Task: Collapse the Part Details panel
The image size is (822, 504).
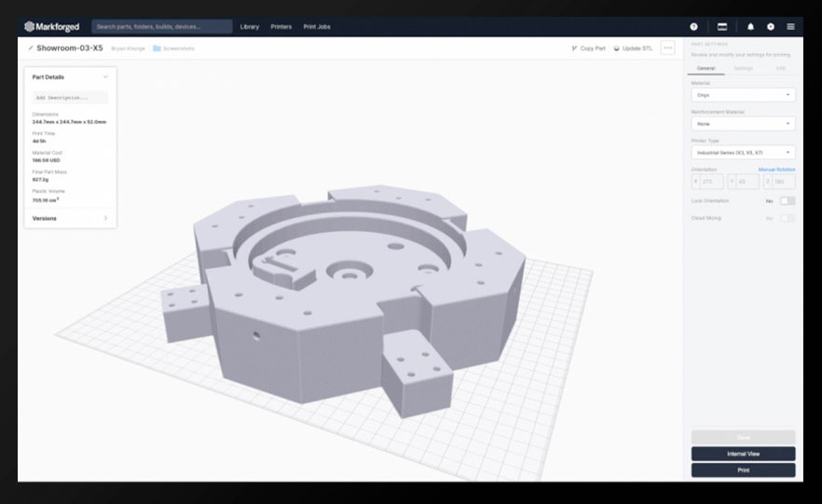Action: point(105,77)
